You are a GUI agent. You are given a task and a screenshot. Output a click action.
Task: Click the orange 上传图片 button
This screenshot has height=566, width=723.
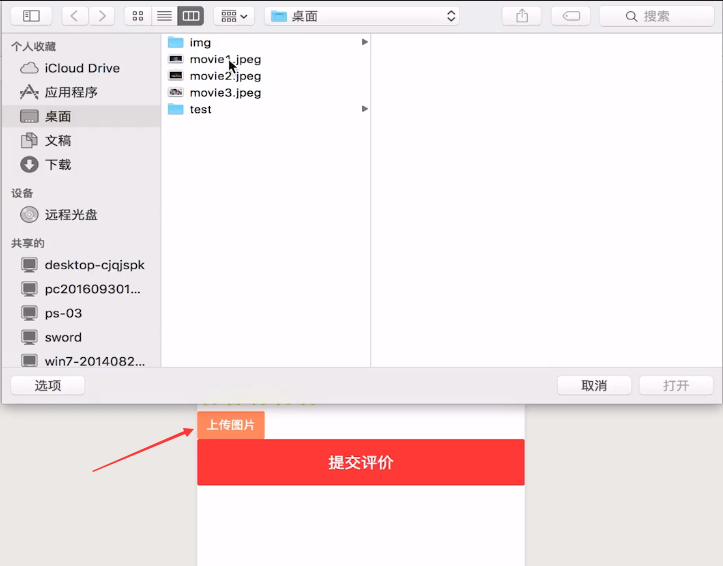coord(231,424)
